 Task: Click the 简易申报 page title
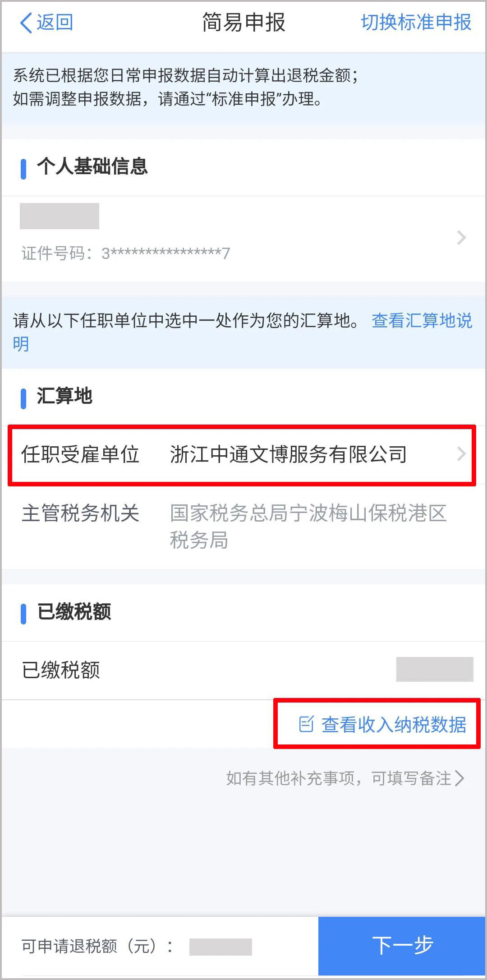pyautogui.click(x=243, y=23)
